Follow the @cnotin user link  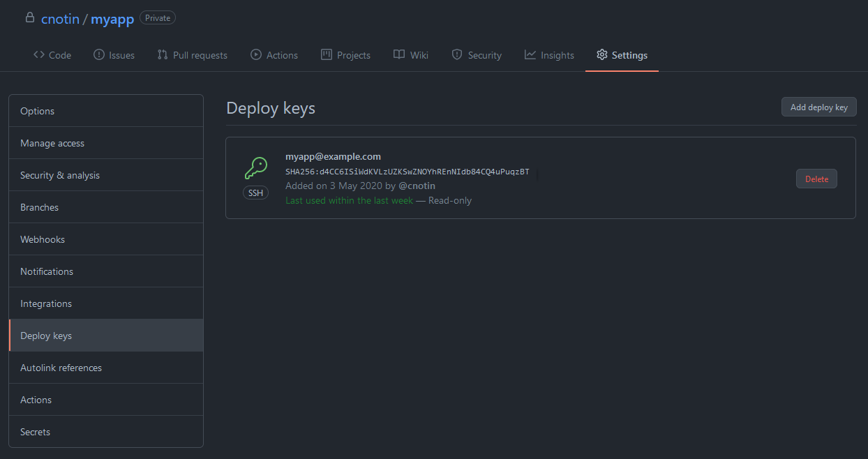pos(417,186)
